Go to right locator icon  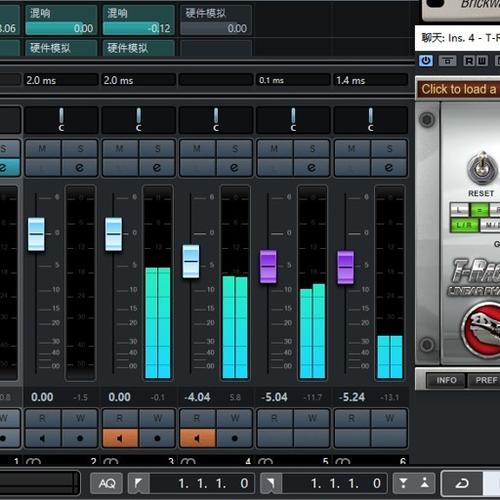(x=271, y=483)
